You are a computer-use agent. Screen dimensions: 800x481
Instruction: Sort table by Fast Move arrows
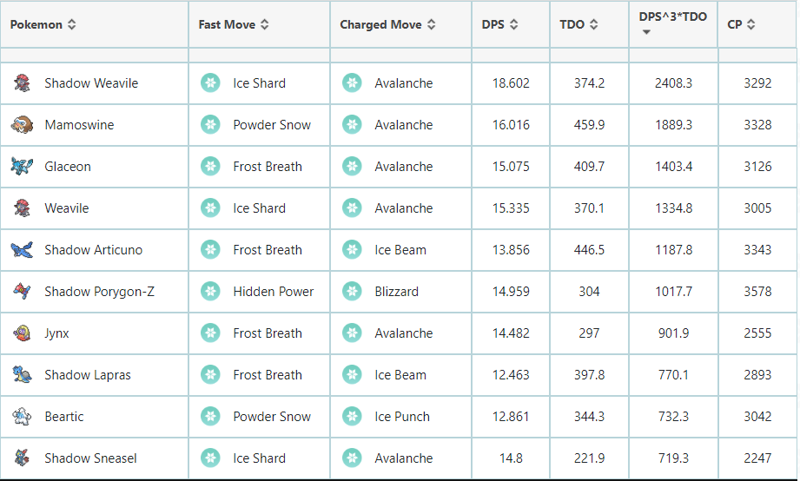click(x=264, y=24)
